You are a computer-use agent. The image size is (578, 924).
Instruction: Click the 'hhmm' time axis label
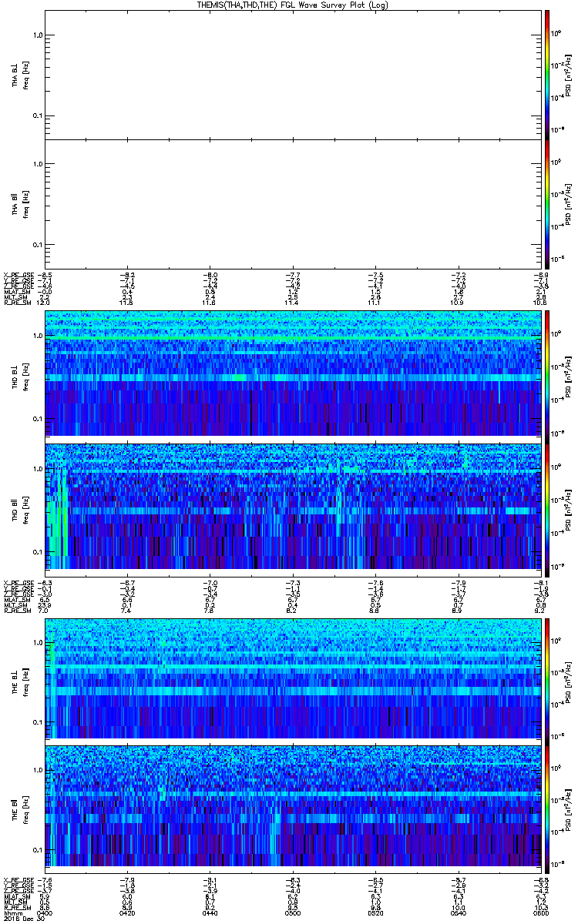coord(12,913)
